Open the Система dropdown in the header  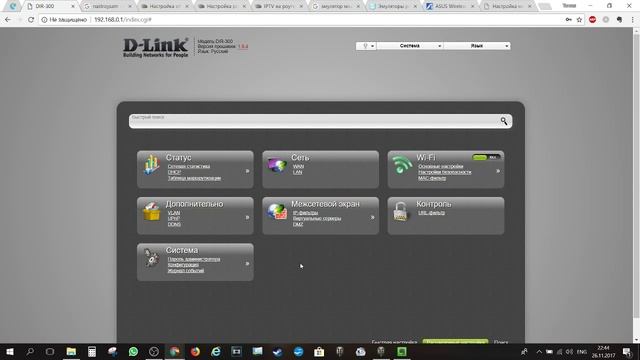point(410,46)
